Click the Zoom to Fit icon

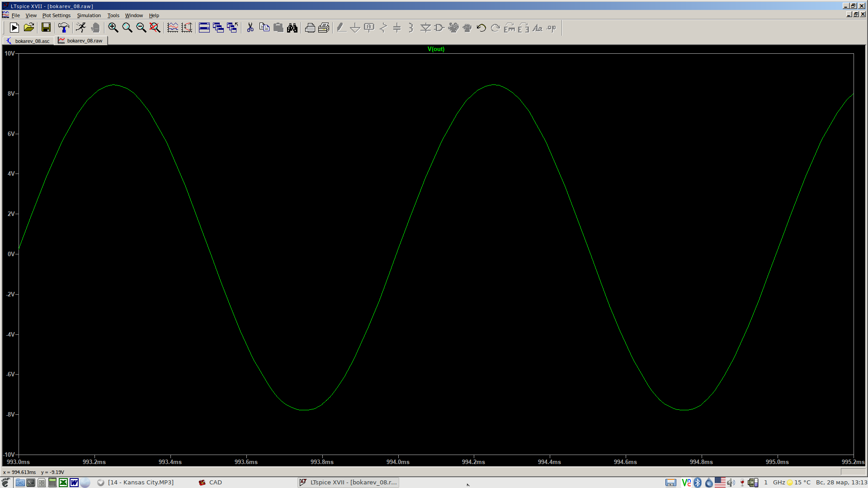click(155, 28)
